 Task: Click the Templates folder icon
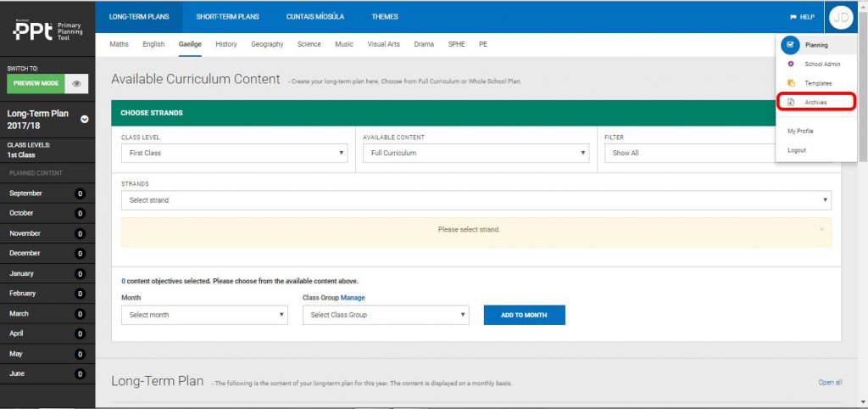791,83
